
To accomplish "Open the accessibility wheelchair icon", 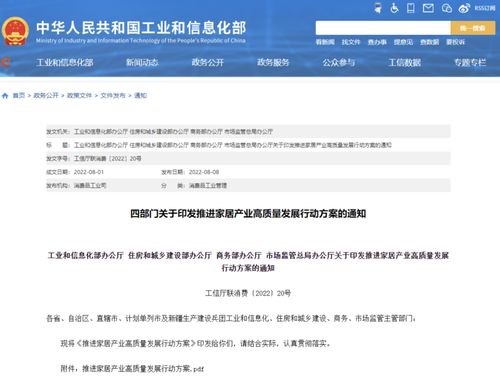I will point(394,8).
